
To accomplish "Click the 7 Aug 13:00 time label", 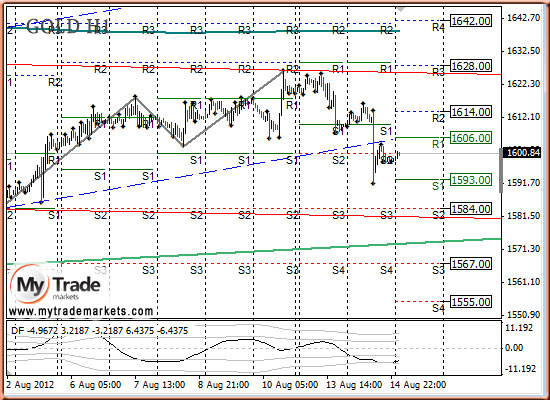I will (160, 385).
